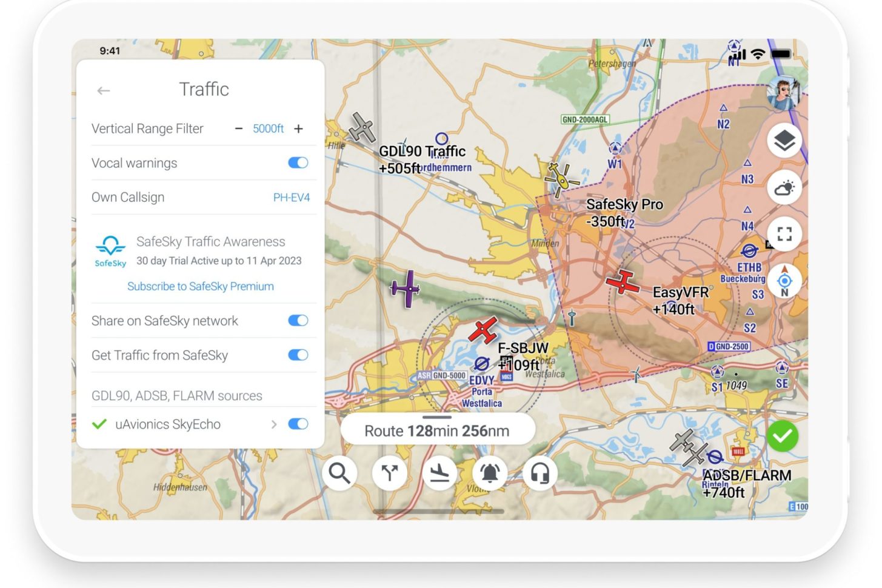Select reporting point N3 triangle
This screenshot has width=882, height=588.
click(747, 163)
